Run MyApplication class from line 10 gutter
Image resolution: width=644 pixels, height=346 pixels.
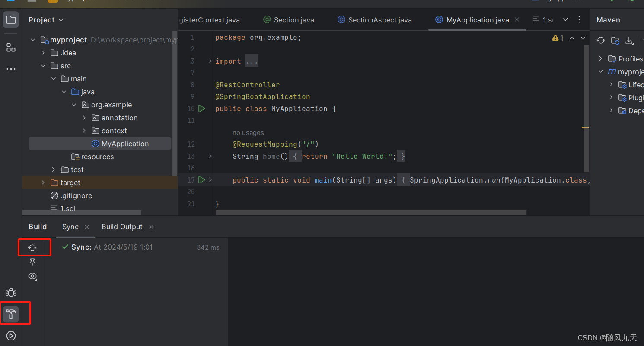[201, 109]
